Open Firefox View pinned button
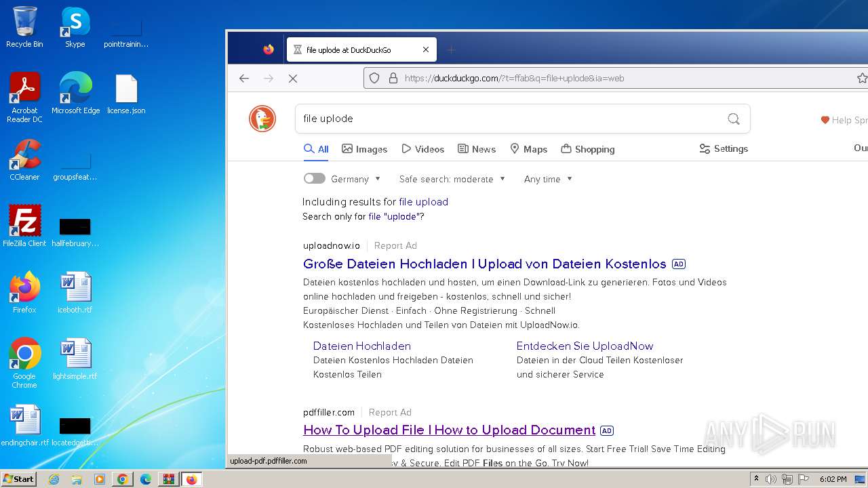The width and height of the screenshot is (868, 488). click(x=269, y=49)
